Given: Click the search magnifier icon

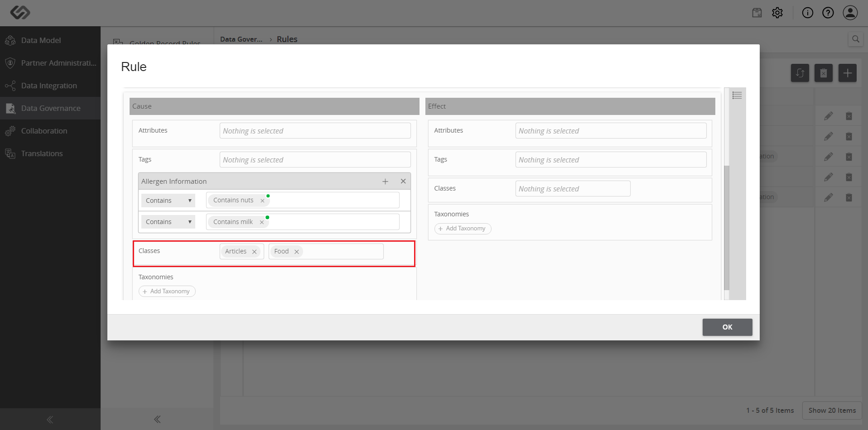Looking at the screenshot, I should pyautogui.click(x=855, y=39).
